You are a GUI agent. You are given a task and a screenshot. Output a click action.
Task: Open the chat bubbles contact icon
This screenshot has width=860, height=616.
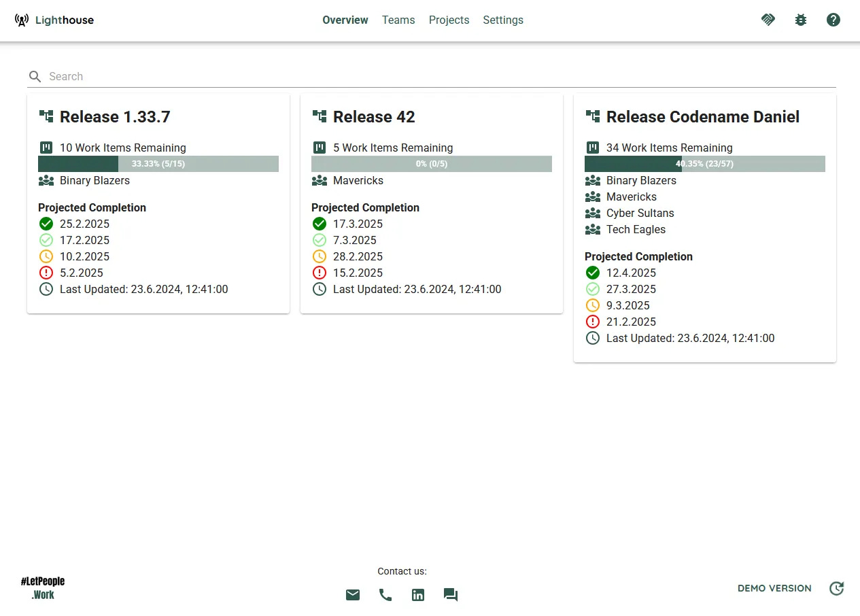click(x=451, y=595)
